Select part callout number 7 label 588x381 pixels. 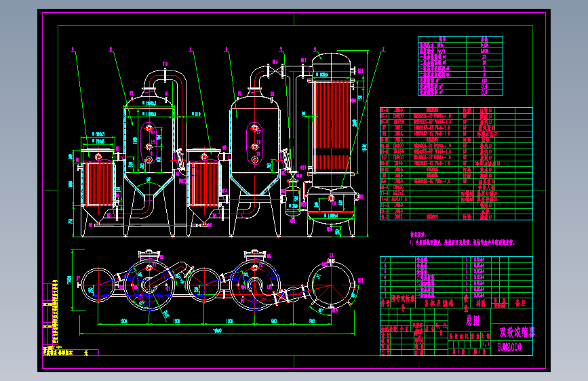(x=383, y=49)
